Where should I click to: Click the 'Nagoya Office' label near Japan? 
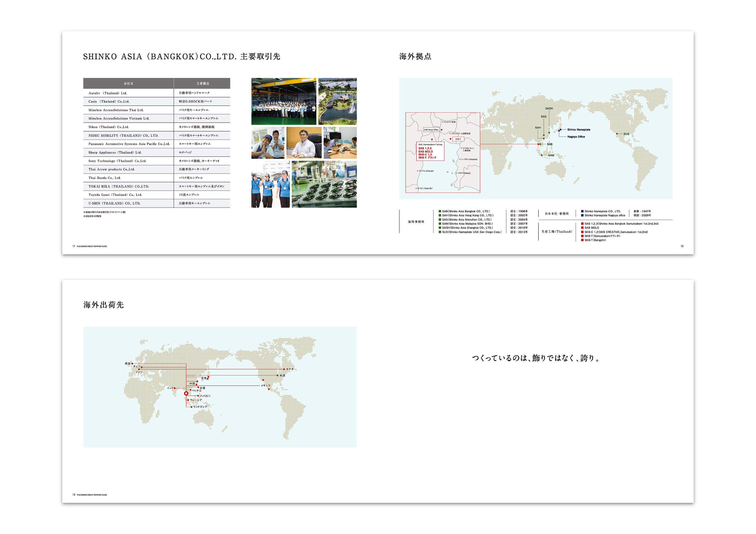pos(576,137)
